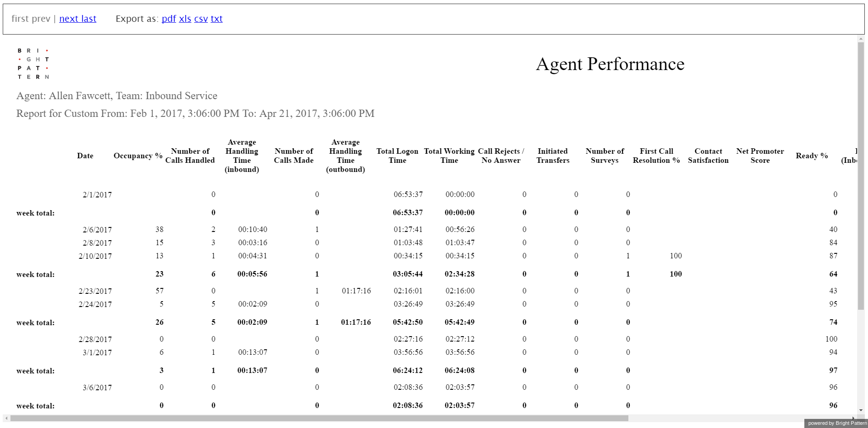Click working time 00:56:26
The height and width of the screenshot is (428, 868).
point(460,230)
